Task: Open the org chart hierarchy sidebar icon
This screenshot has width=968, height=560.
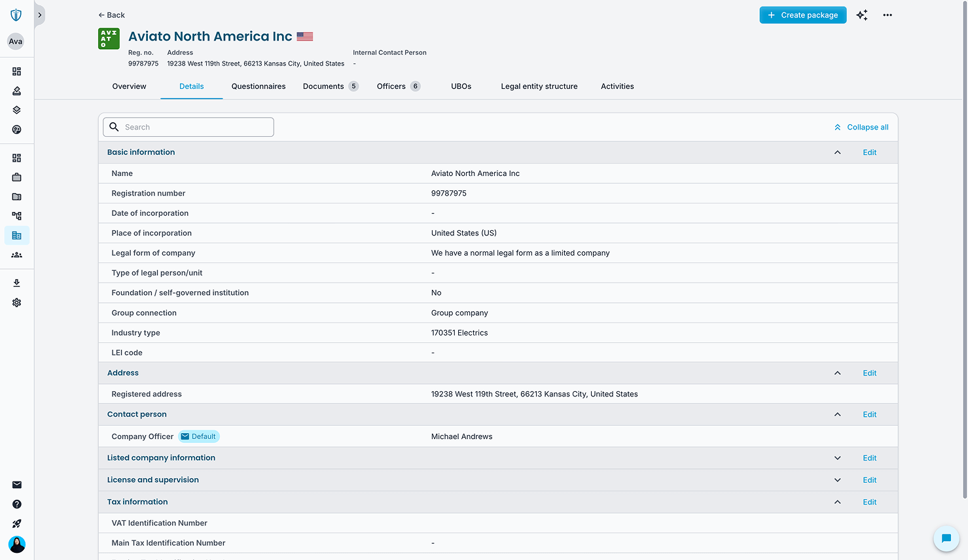Action: [16, 216]
